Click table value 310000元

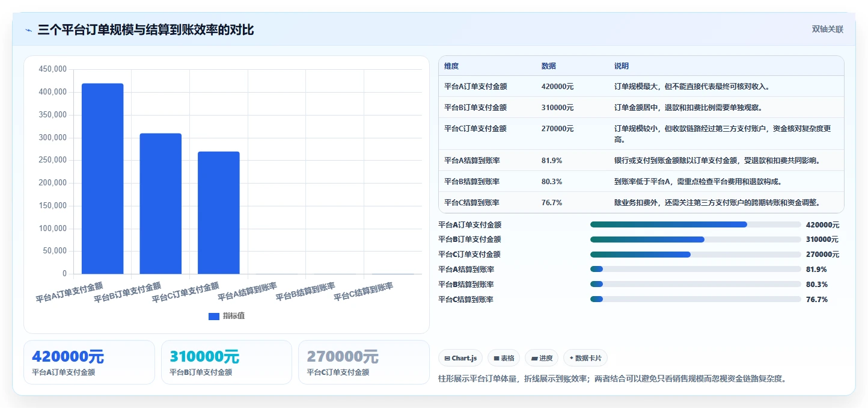[558, 108]
